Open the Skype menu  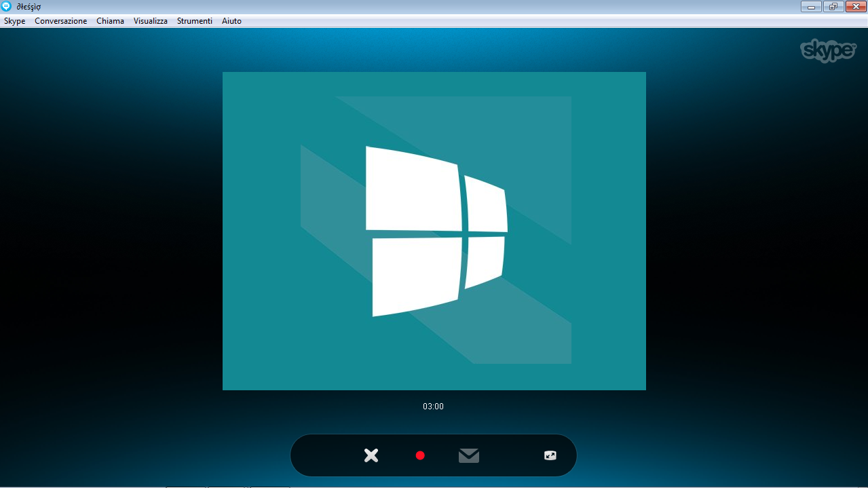click(x=14, y=21)
